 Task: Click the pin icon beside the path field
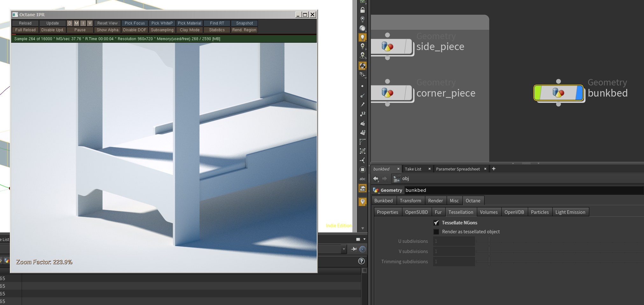(354, 249)
